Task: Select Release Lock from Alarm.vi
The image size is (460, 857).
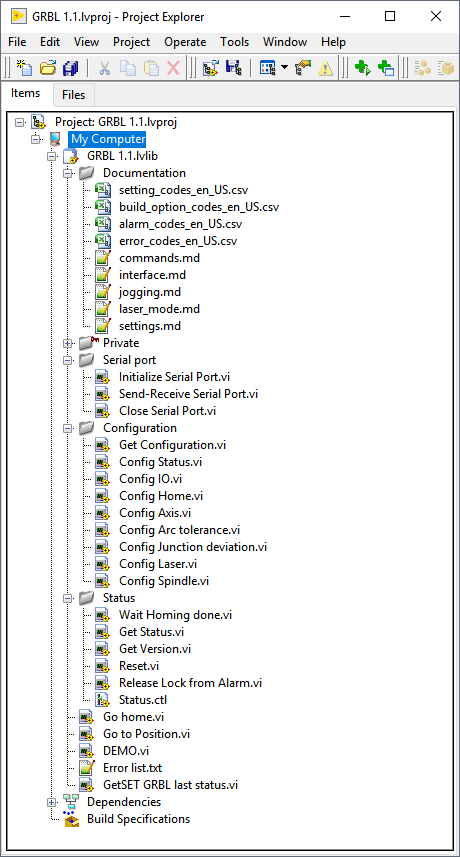Action: coord(190,683)
